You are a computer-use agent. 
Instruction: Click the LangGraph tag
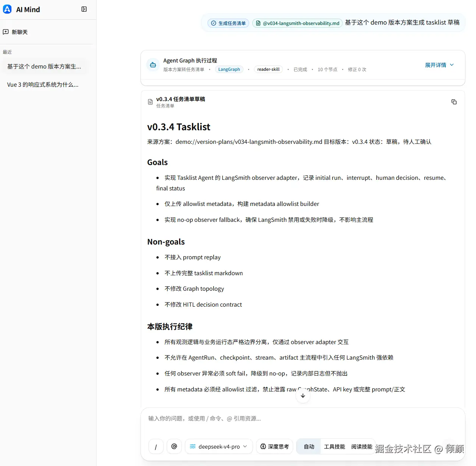click(229, 69)
